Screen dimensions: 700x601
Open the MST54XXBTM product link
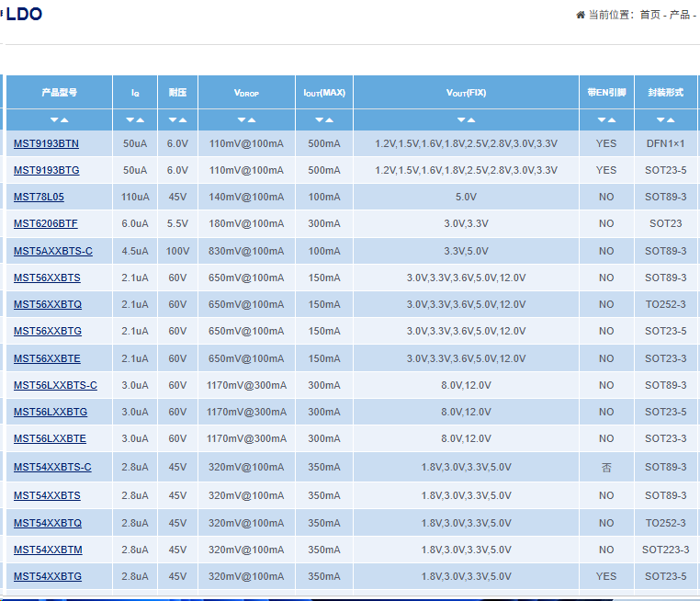click(48, 550)
